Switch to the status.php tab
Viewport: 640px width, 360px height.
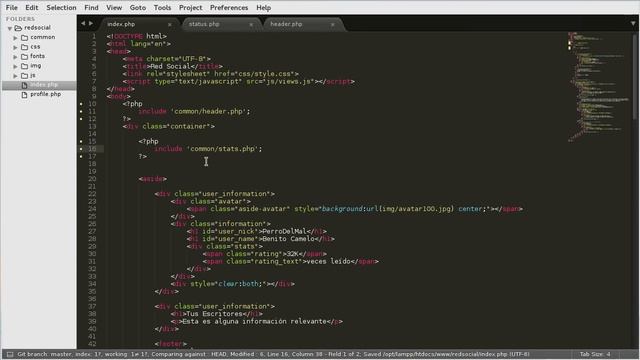[220, 24]
